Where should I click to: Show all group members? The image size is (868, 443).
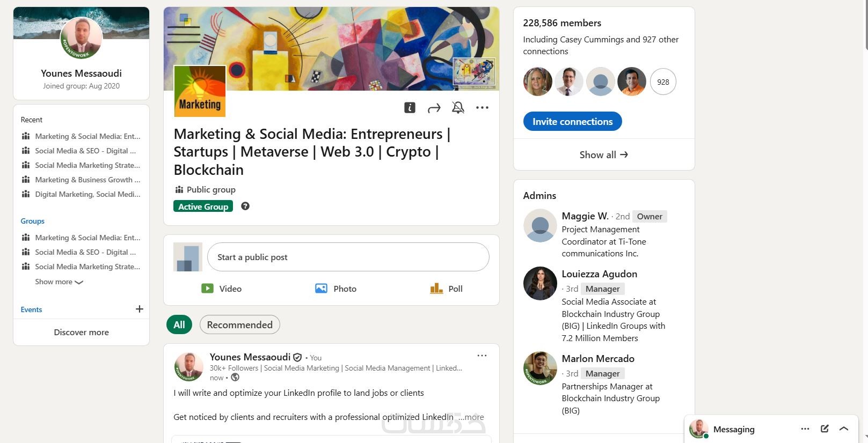[x=604, y=154]
